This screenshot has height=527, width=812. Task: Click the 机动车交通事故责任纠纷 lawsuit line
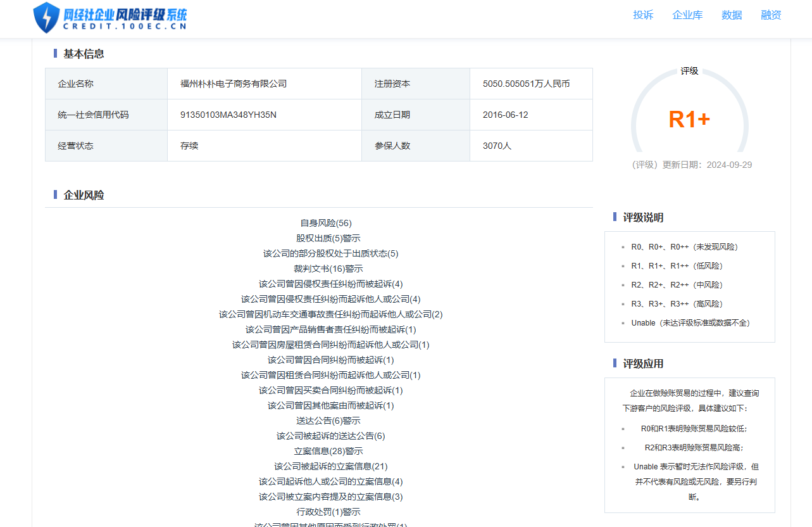point(331,314)
